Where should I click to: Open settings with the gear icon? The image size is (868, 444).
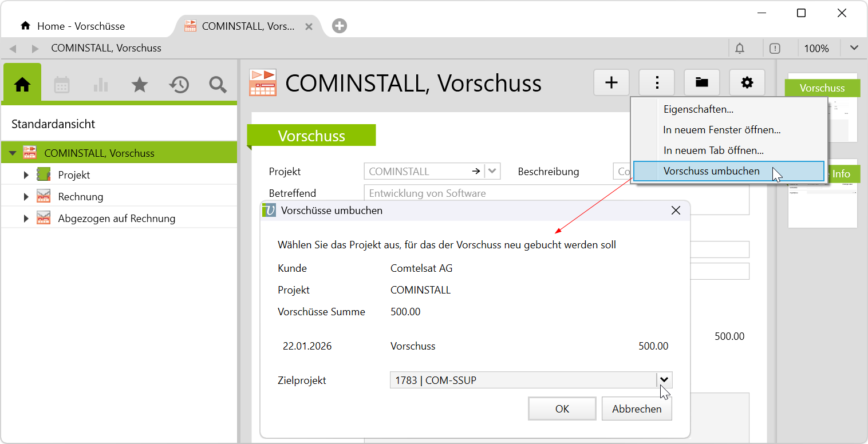click(747, 83)
